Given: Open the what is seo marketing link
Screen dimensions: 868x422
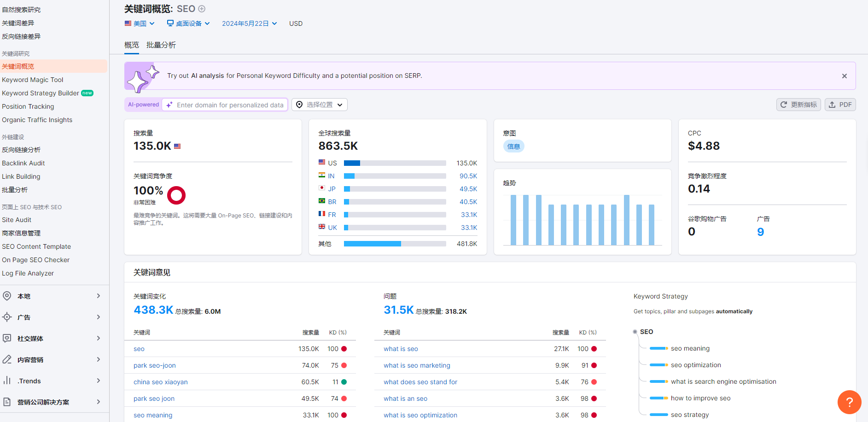Looking at the screenshot, I should click(417, 365).
